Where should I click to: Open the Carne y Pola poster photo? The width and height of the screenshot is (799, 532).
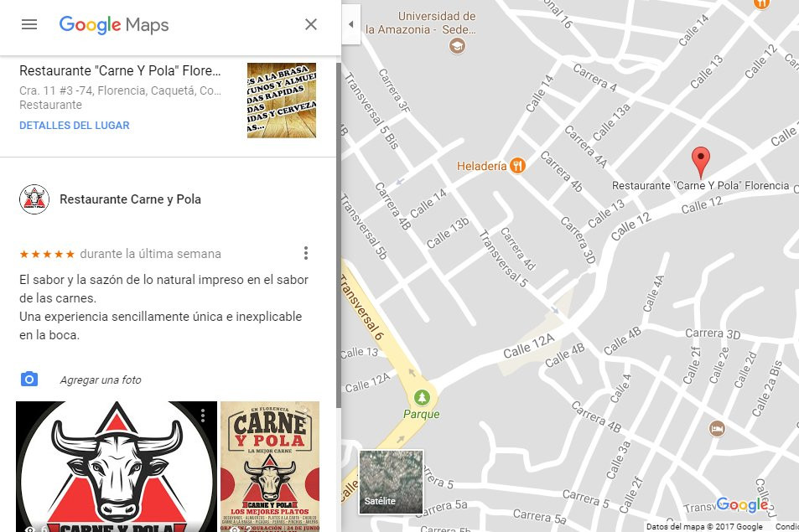pos(270,467)
